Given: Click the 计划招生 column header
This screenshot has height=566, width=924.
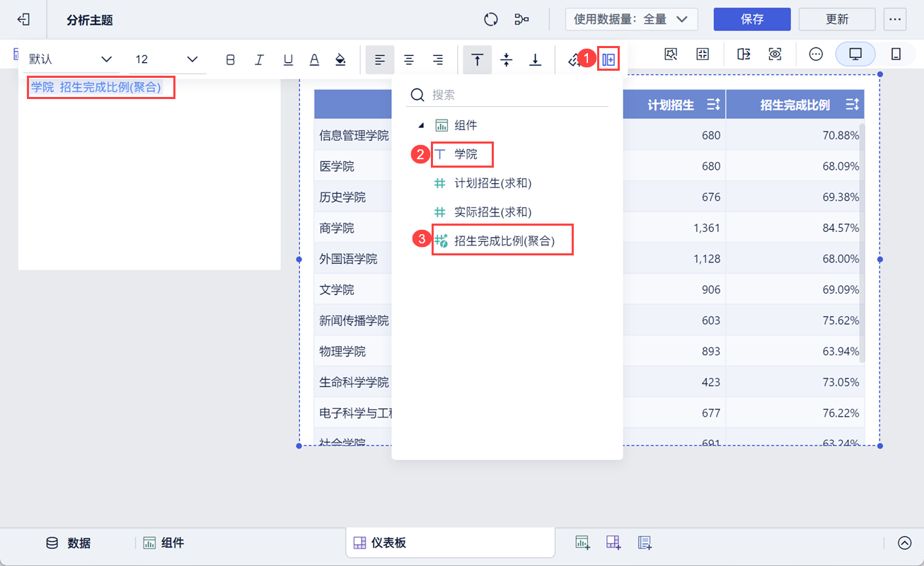Looking at the screenshot, I should click(x=671, y=105).
